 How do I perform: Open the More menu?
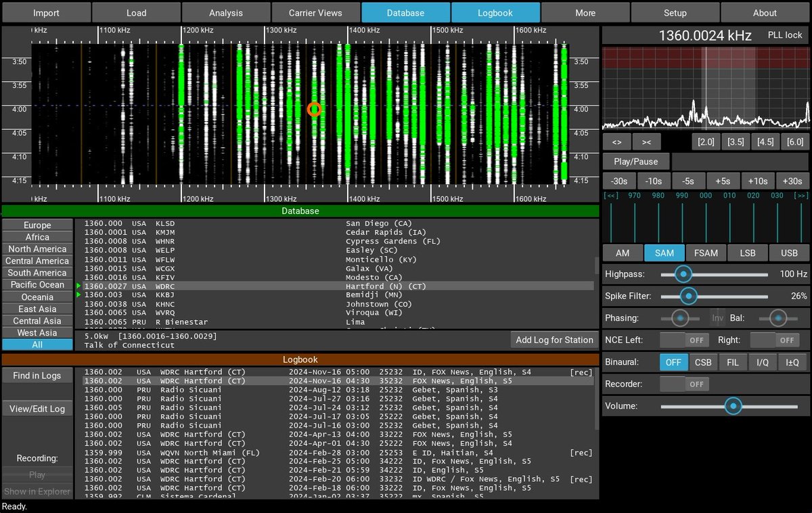point(585,13)
